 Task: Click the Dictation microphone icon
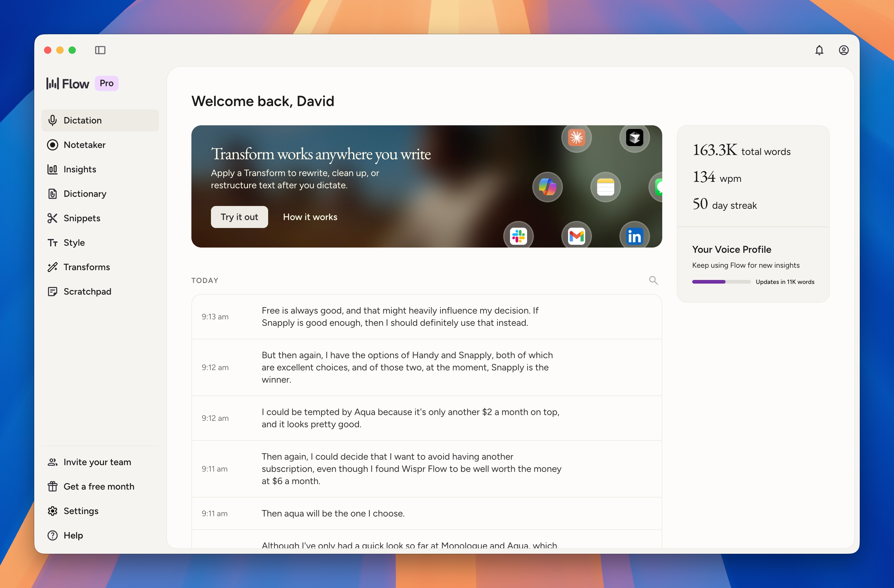(x=53, y=120)
